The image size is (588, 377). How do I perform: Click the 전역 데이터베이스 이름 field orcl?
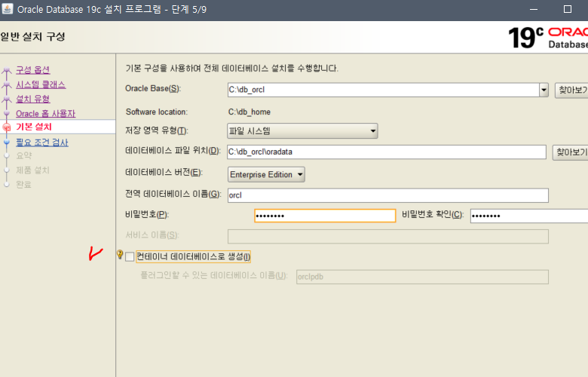click(388, 195)
